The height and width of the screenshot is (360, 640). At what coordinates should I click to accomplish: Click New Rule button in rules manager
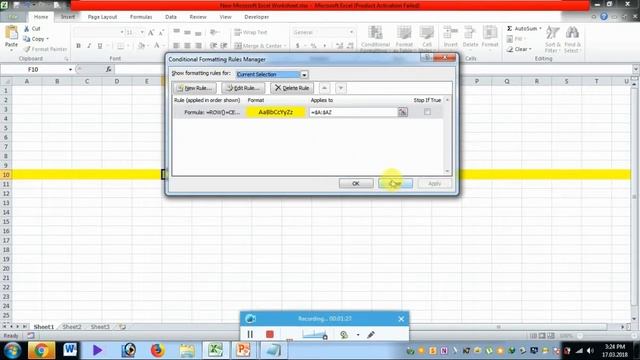(x=195, y=88)
